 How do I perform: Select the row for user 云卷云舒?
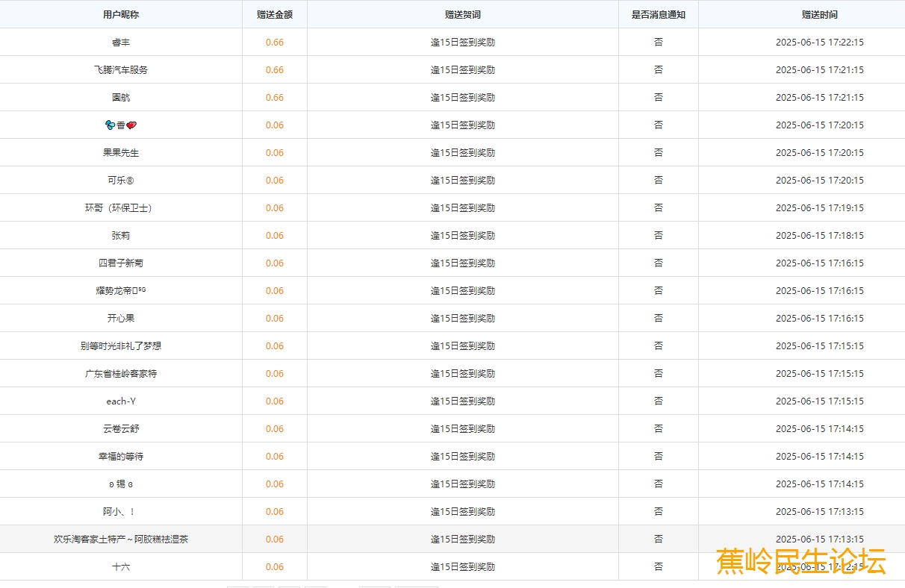click(x=121, y=429)
